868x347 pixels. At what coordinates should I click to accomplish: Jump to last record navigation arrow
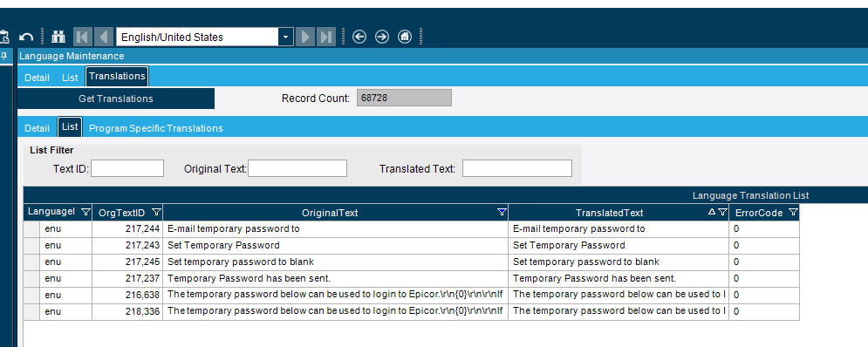tap(326, 37)
